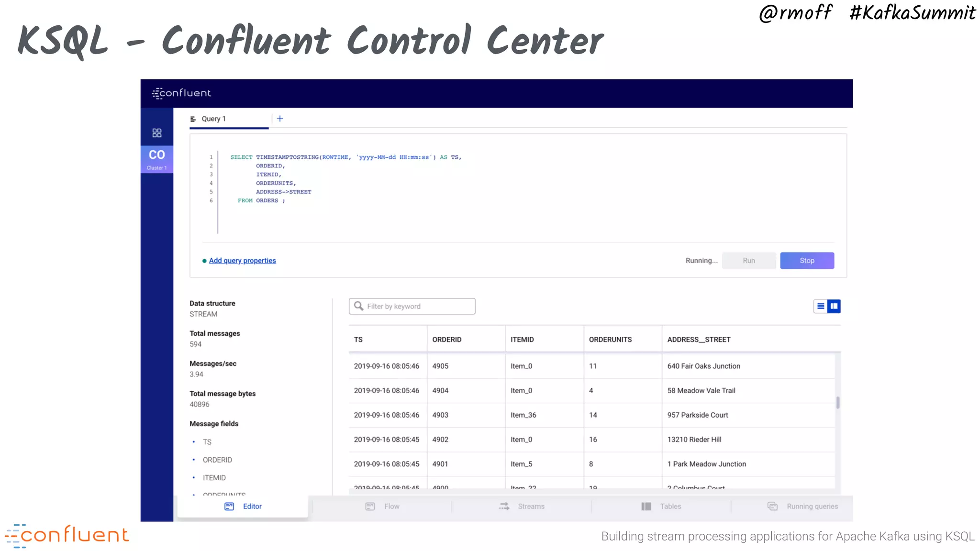Click the ITEMID message field entry
The height and width of the screenshot is (551, 980).
(x=214, y=478)
